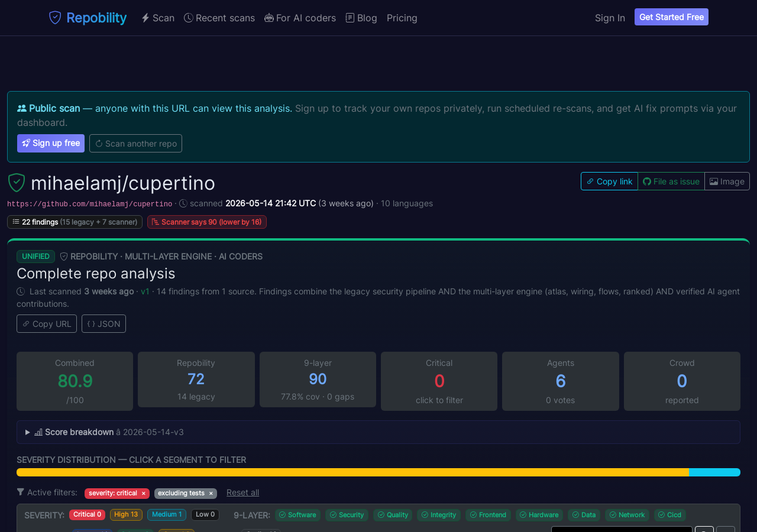This screenshot has width=757, height=532.
Task: Click the 10 languages text
Action: coord(407,203)
